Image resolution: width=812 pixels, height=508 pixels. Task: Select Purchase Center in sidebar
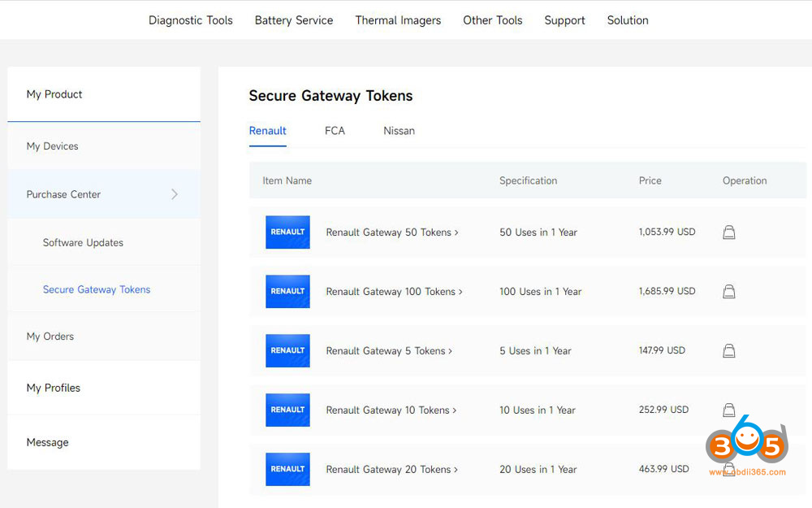[x=104, y=194]
